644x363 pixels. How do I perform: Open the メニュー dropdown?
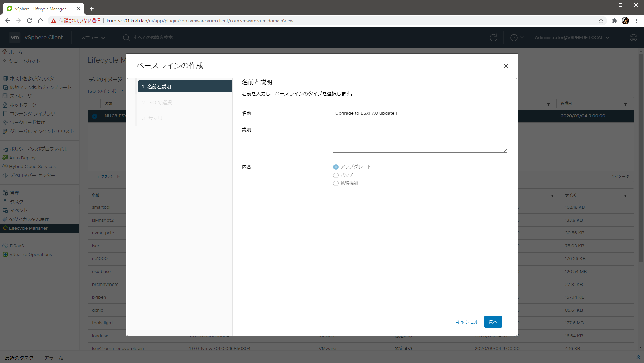tap(93, 38)
